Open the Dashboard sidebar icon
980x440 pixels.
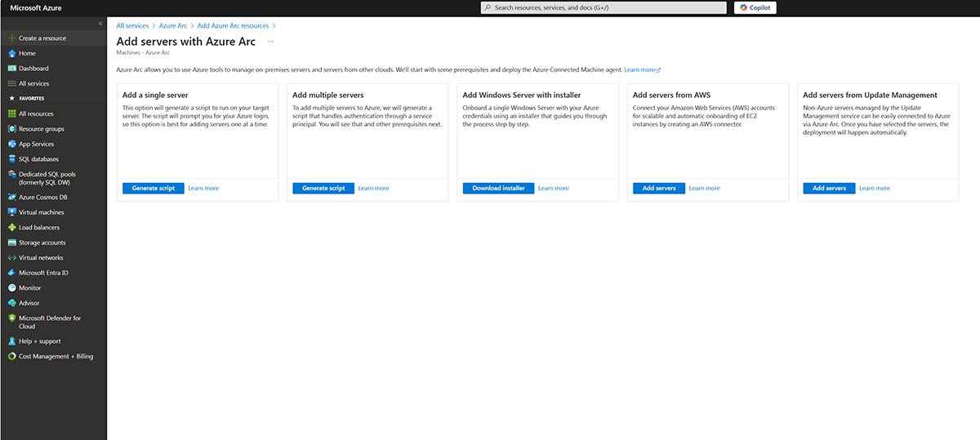(11, 69)
